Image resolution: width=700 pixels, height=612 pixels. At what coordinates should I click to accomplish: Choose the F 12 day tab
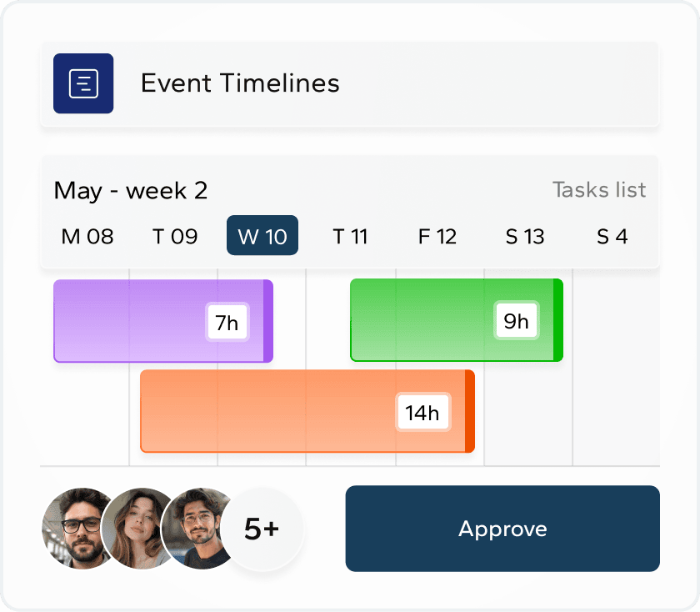(437, 237)
